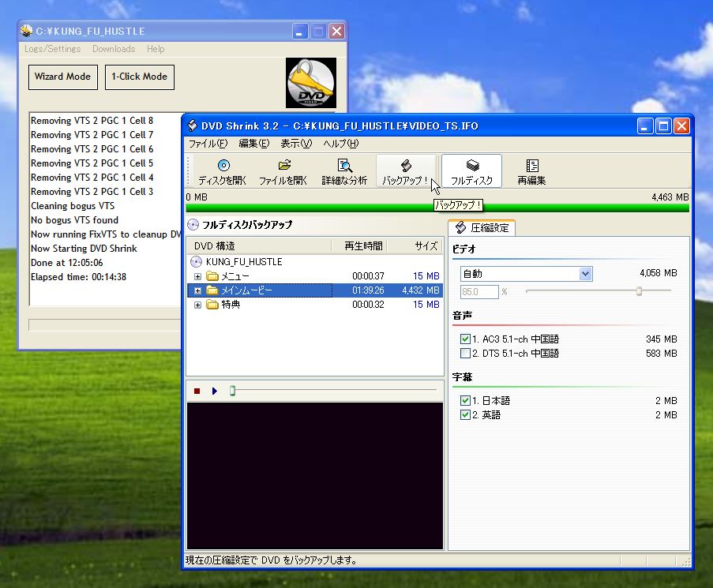
Task: Maximize the DVD Shrink 3.2 window
Action: click(x=663, y=126)
